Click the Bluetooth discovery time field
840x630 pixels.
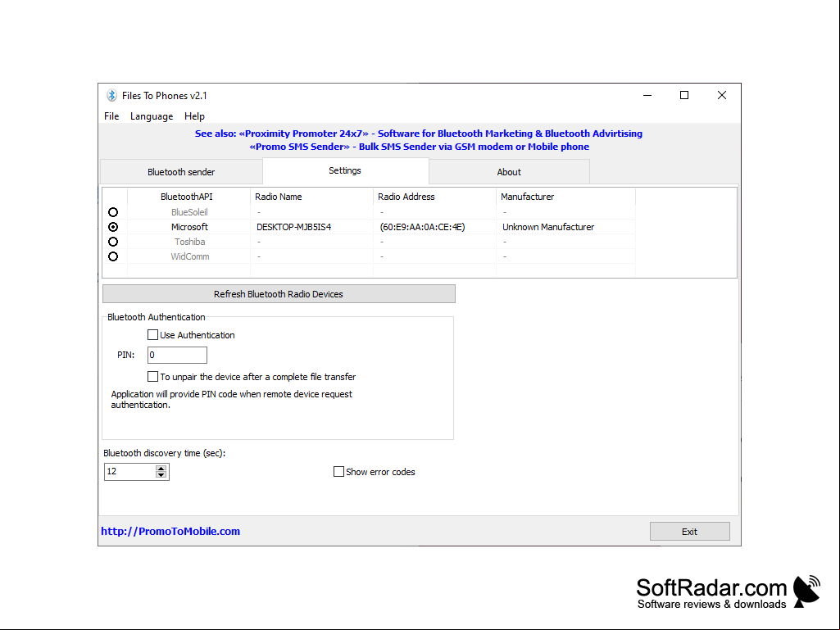129,471
